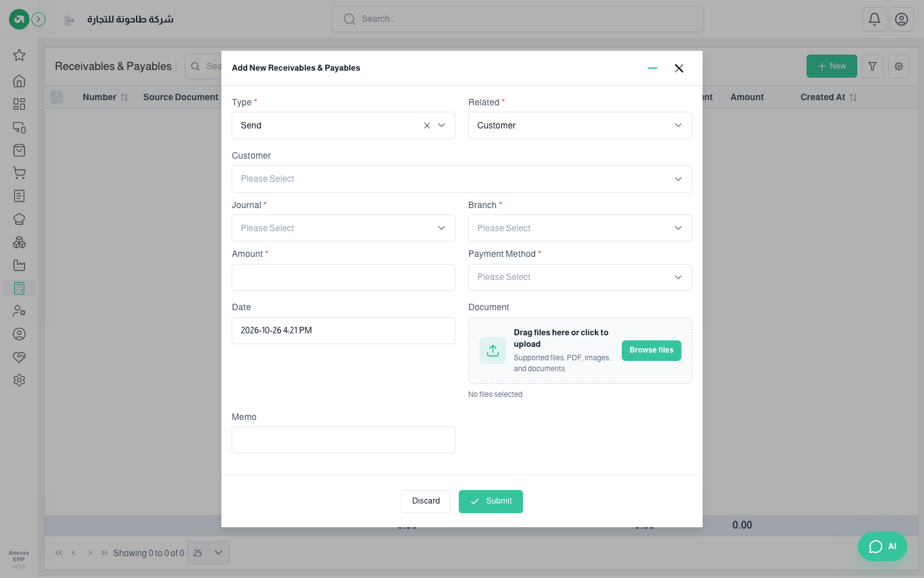This screenshot has width=924, height=578.
Task: Focus the Amount input field
Action: 343,277
